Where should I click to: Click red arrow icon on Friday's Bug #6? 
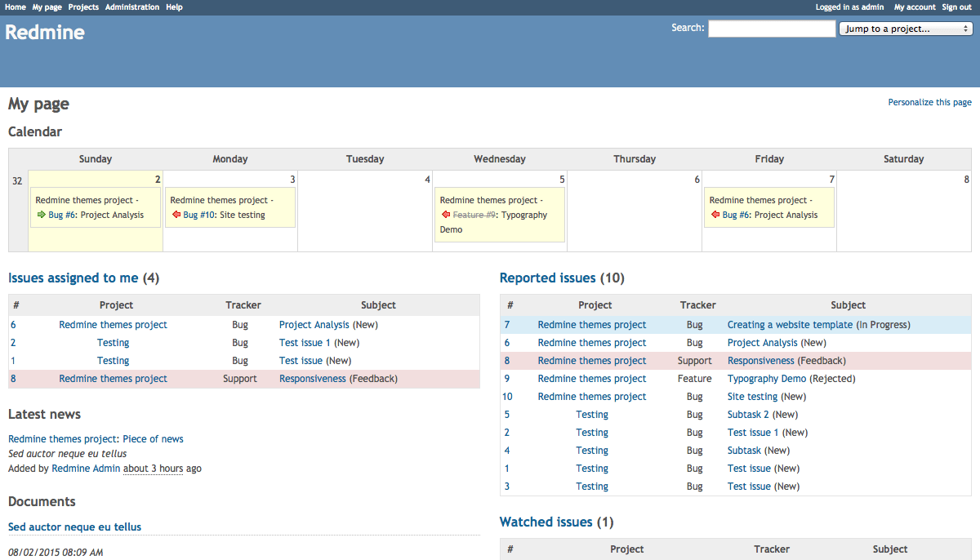click(715, 216)
